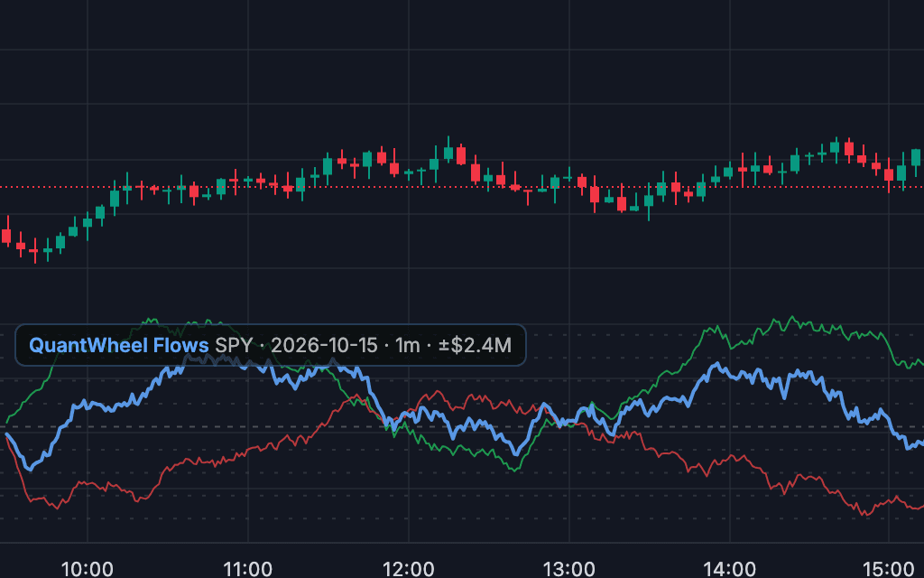This screenshot has height=578, width=924.
Task: Click the 12:00 time axis label
Action: pyautogui.click(x=409, y=569)
